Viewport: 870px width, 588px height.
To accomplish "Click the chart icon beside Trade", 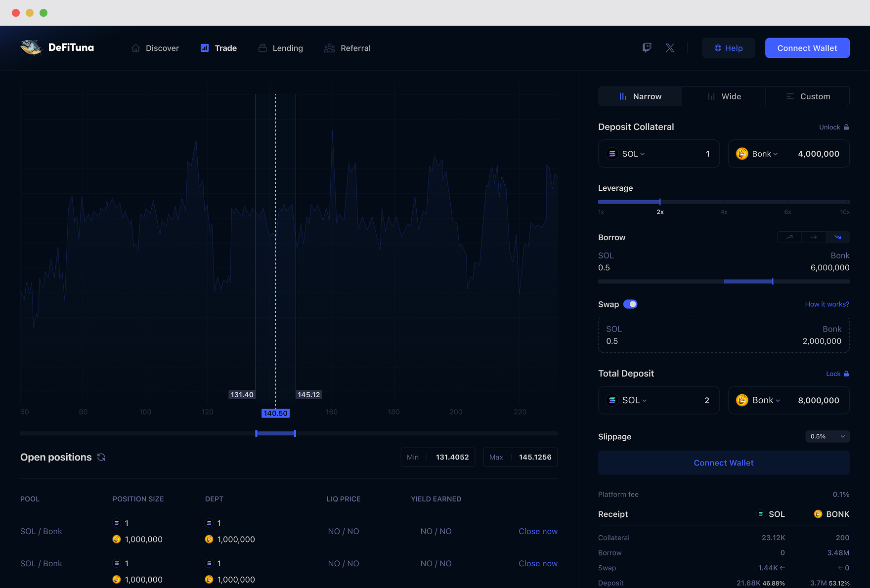I will (205, 48).
